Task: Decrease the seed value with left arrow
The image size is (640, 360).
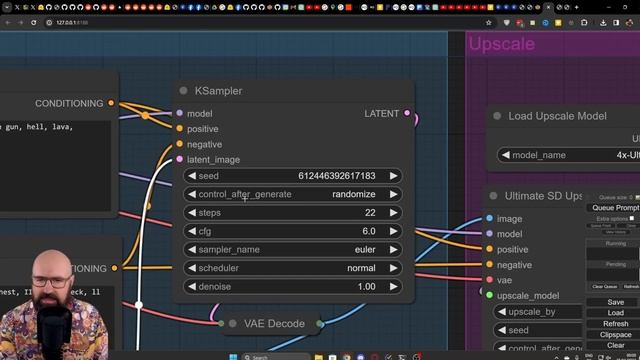Action: pos(192,176)
